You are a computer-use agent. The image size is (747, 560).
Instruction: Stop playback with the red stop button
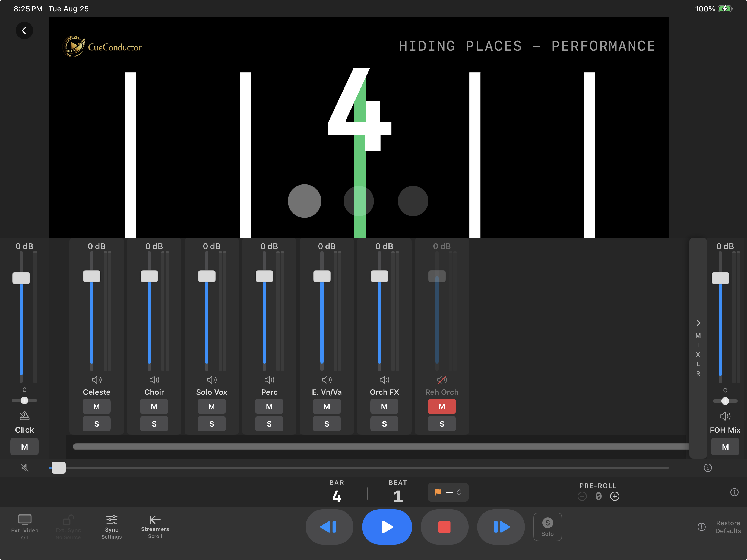(444, 527)
